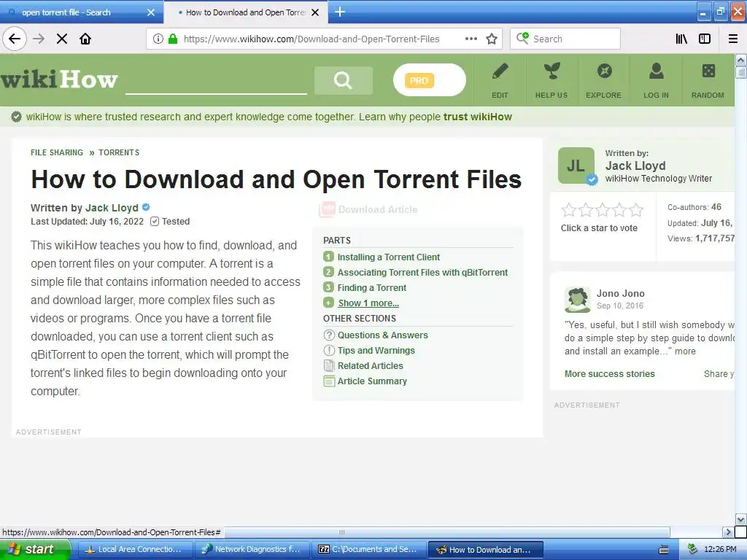Screen dimensions: 747x560
Task: Open FILE SHARING breadcrumb link
Action: point(57,152)
